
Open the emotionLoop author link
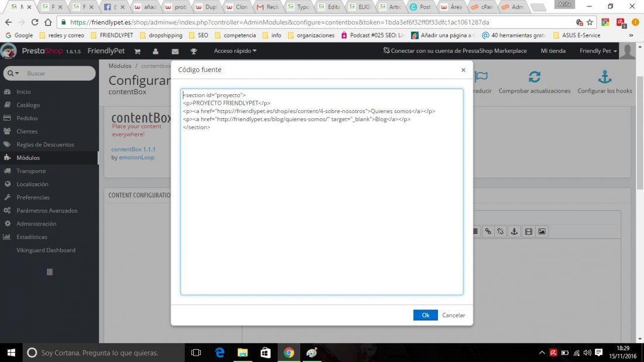[136, 158]
